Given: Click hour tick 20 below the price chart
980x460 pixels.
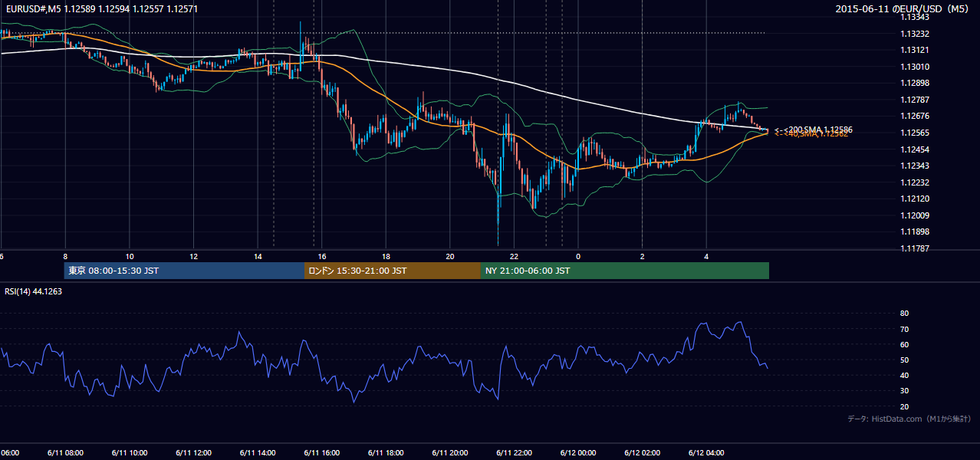Looking at the screenshot, I should pyautogui.click(x=450, y=256).
